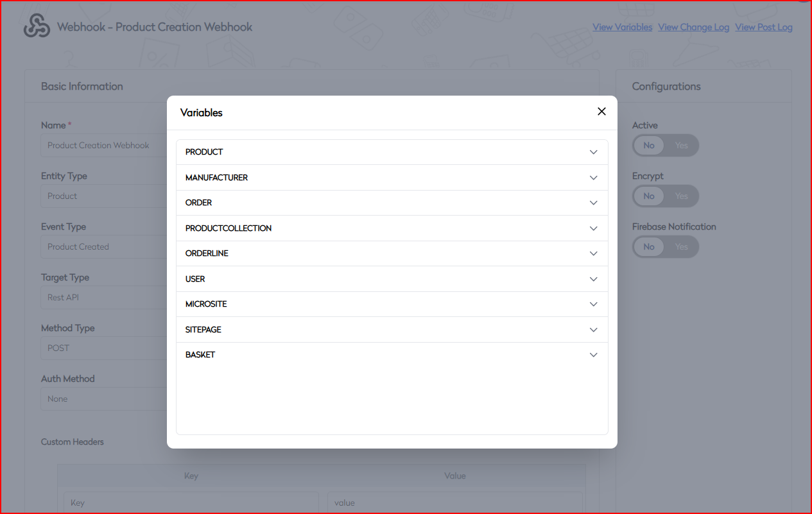The image size is (812, 514).
Task: Click the BASKET chevron icon
Action: click(x=593, y=355)
